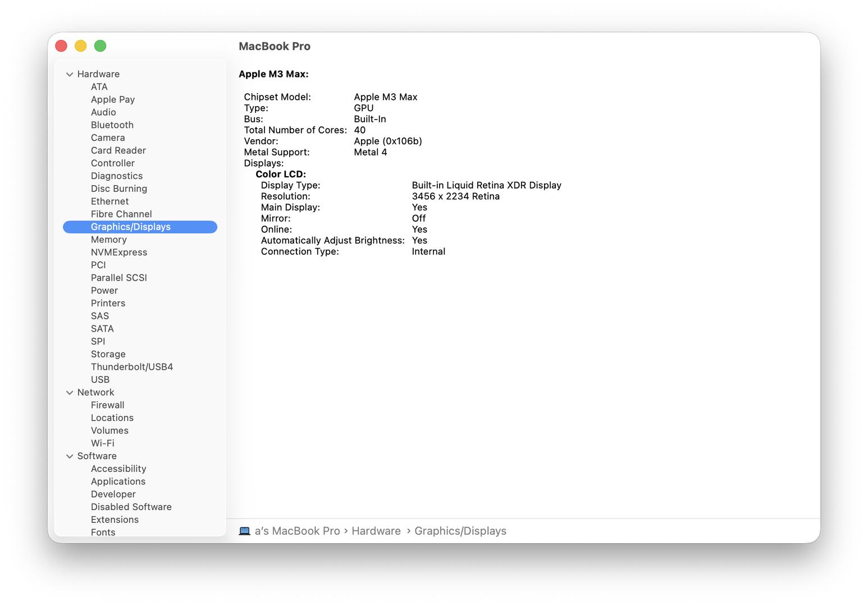Open the Disabled Software entry
868x606 pixels.
tap(131, 507)
